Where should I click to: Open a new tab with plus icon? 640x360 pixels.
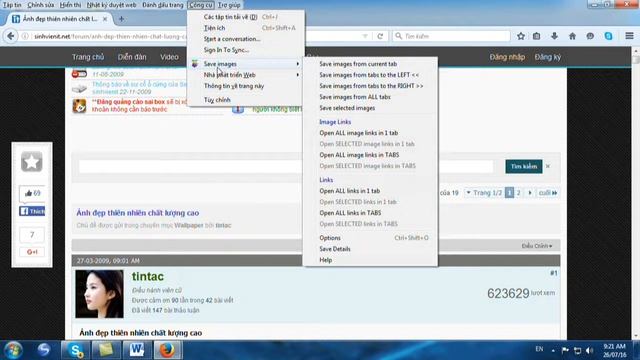point(121,19)
